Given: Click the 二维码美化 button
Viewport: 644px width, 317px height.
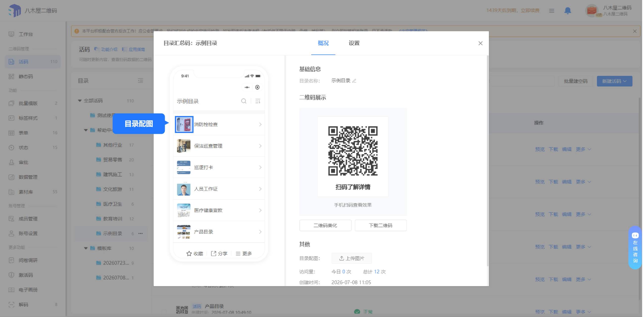Looking at the screenshot, I should pyautogui.click(x=325, y=226).
